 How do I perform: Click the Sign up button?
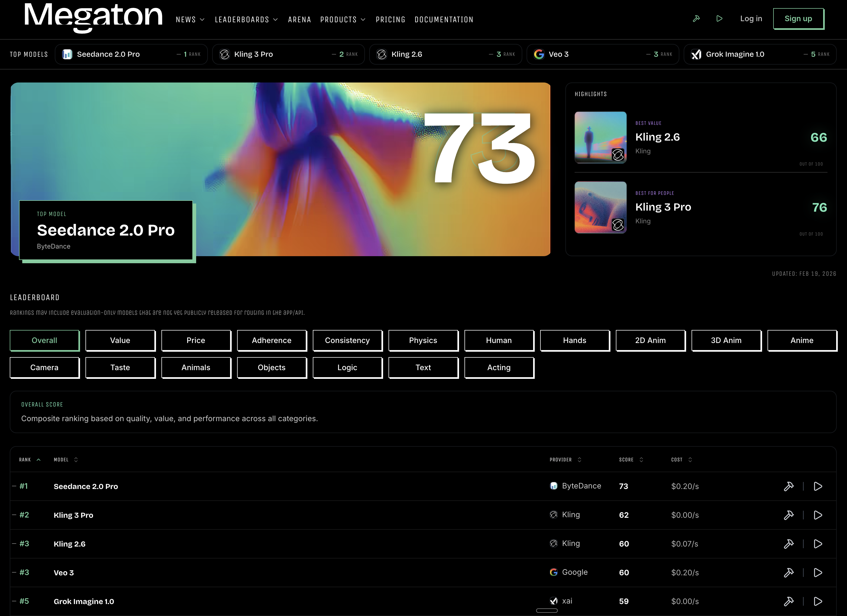click(x=798, y=18)
